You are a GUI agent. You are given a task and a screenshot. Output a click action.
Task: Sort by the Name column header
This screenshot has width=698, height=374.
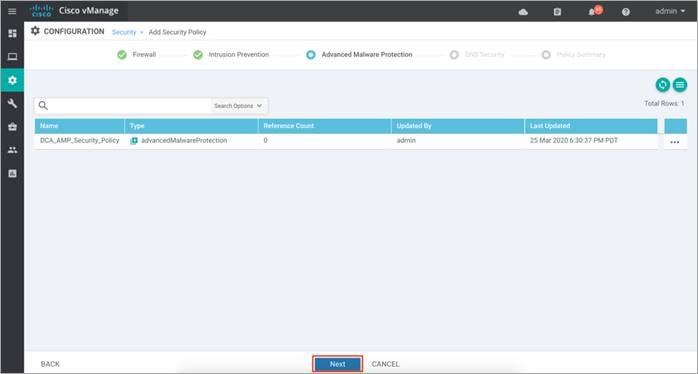click(x=80, y=126)
